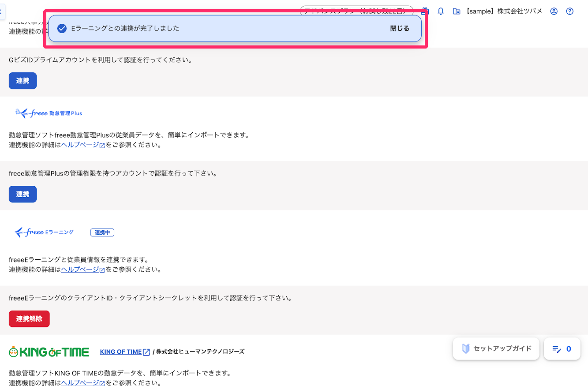
Task: Click the GビズIDプライムアカウント instruction text
Action: point(101,60)
